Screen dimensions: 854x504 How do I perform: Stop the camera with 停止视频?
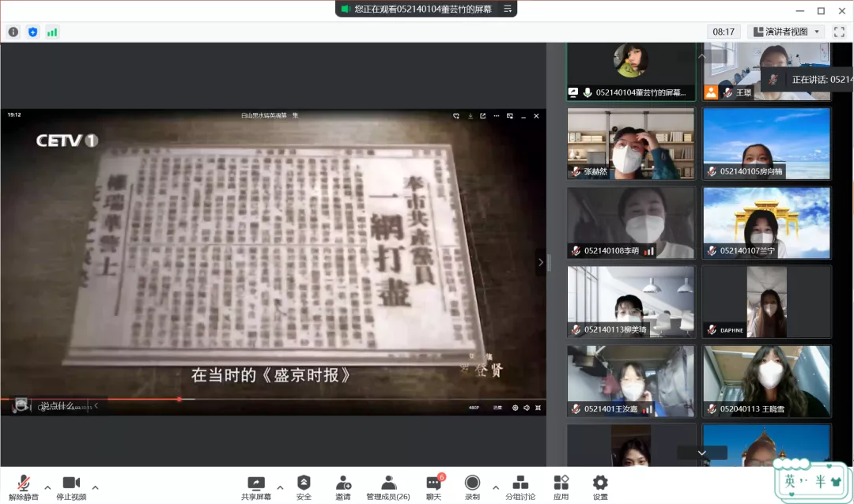(x=71, y=487)
